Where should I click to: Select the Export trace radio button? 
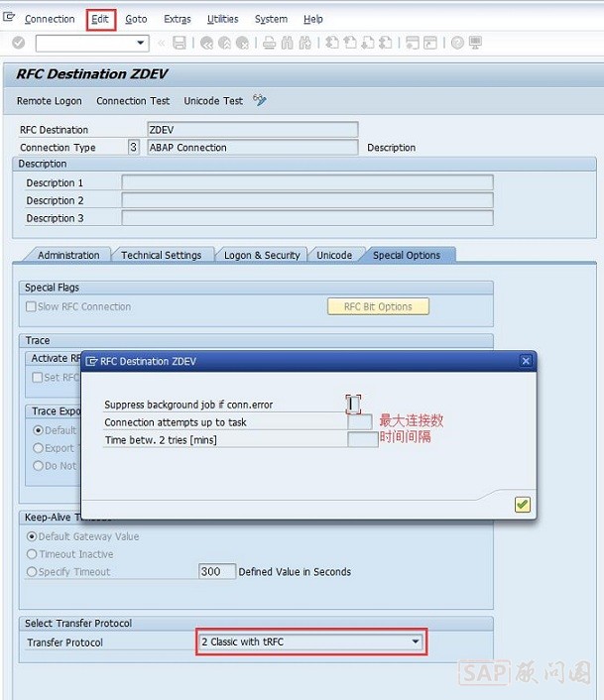point(38,448)
